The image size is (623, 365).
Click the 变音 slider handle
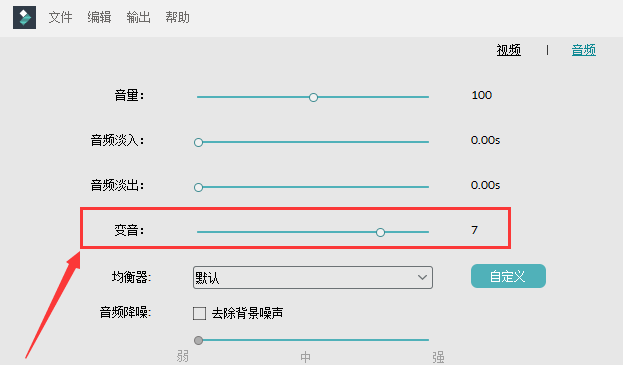coord(380,232)
